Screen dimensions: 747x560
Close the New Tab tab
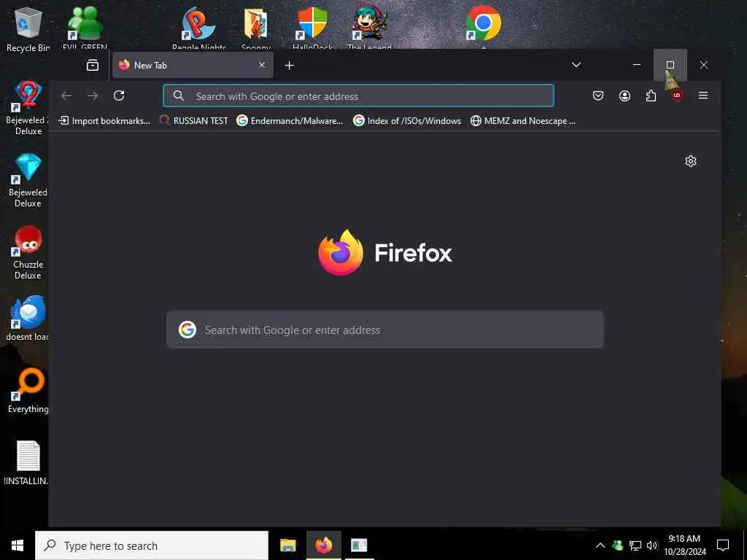click(262, 65)
